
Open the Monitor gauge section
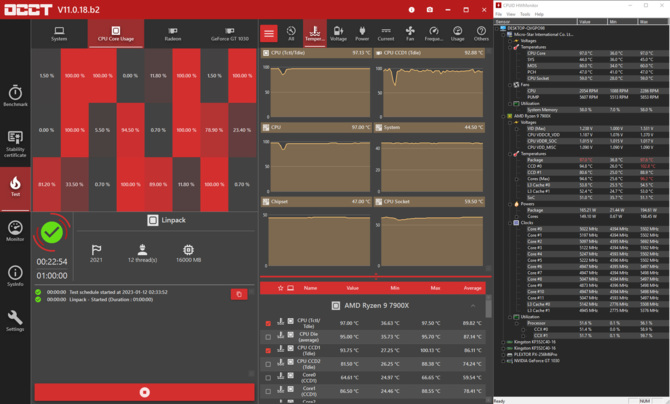click(15, 231)
